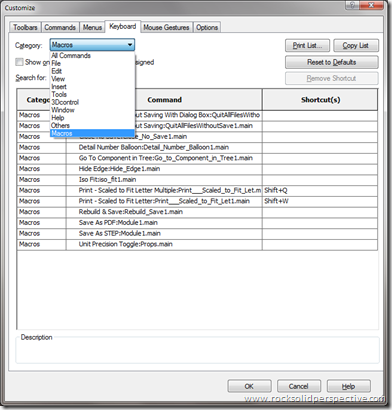This screenshot has width=392, height=410.
Task: Click the shortcut cell for Save As PDF
Action: coord(320,222)
